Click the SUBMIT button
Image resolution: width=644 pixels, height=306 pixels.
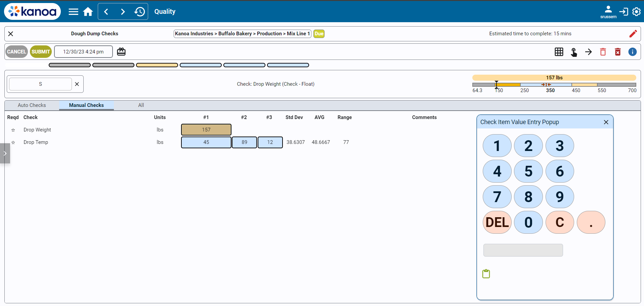tap(41, 52)
